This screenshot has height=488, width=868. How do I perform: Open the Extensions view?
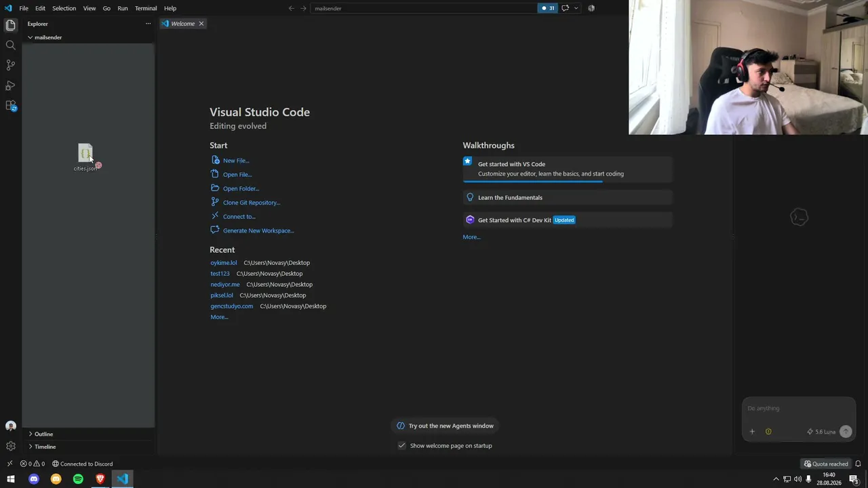coord(10,106)
